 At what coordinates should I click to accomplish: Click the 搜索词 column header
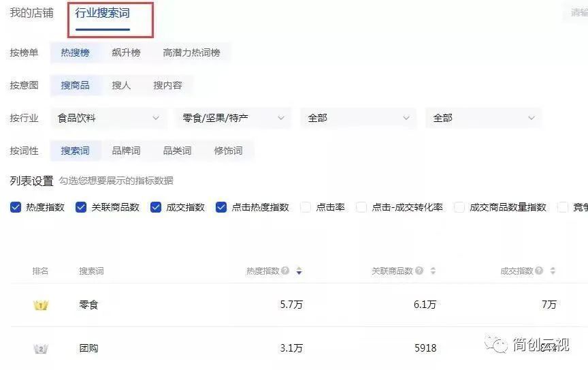[x=91, y=271]
